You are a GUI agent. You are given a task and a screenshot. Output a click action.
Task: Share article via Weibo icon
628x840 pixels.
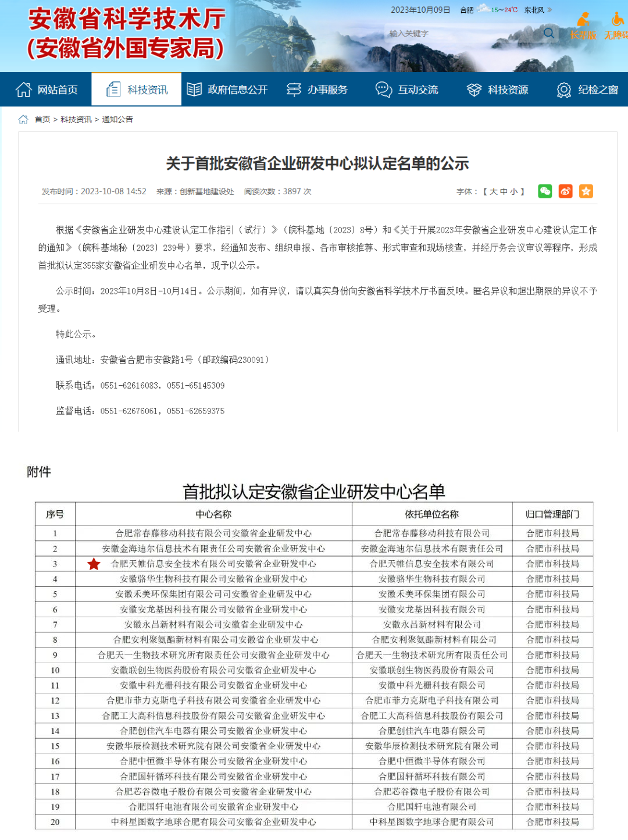565,191
